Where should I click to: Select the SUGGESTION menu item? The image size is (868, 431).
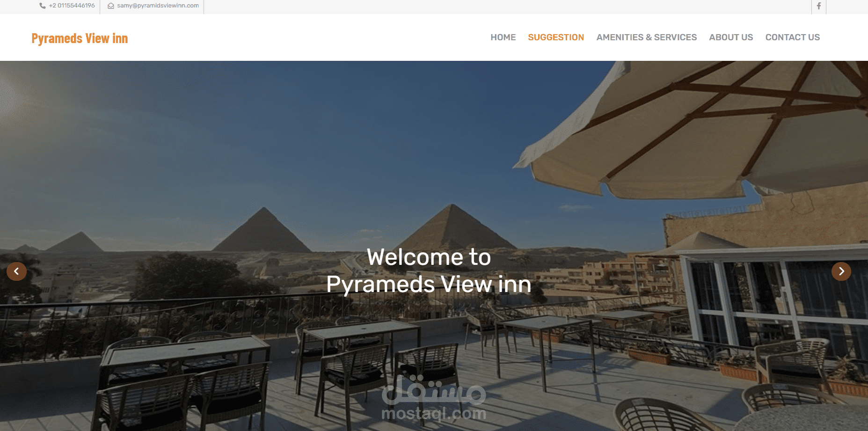556,37
